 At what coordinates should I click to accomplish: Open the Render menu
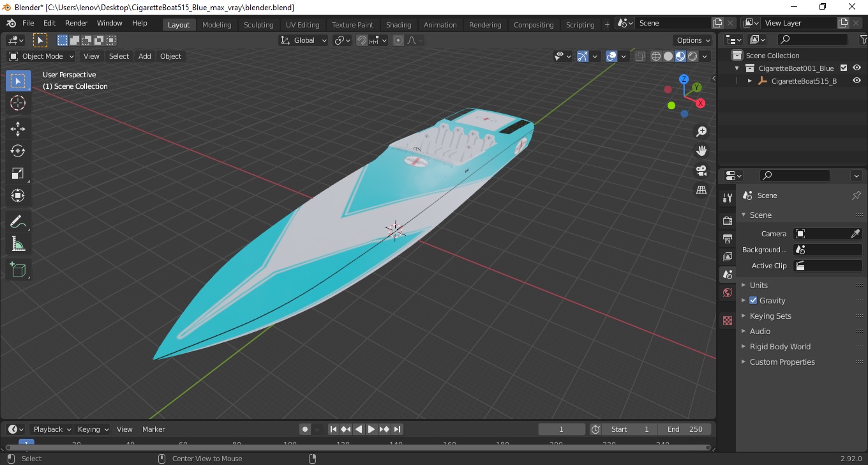point(76,23)
